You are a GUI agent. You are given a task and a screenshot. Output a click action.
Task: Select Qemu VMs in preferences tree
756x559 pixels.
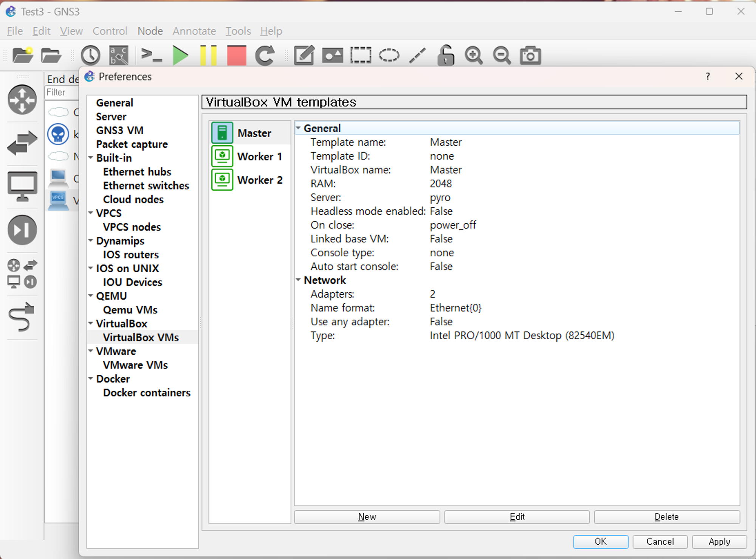tap(130, 310)
